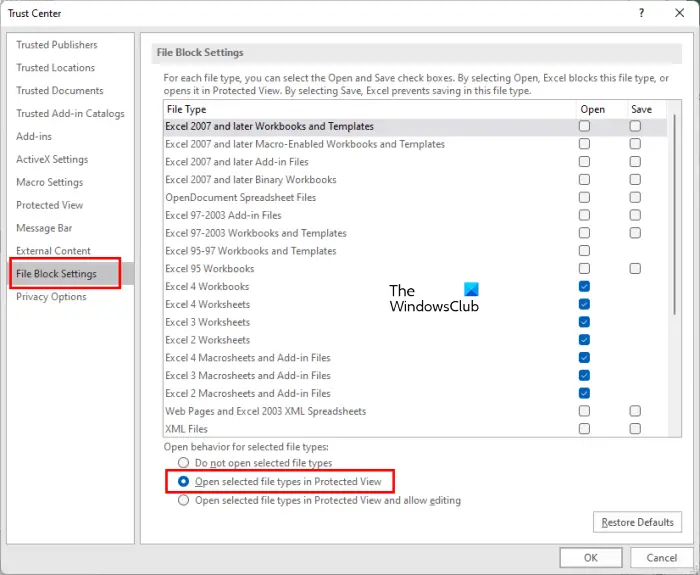Open Trusted Documents section
700x575 pixels.
pos(60,90)
